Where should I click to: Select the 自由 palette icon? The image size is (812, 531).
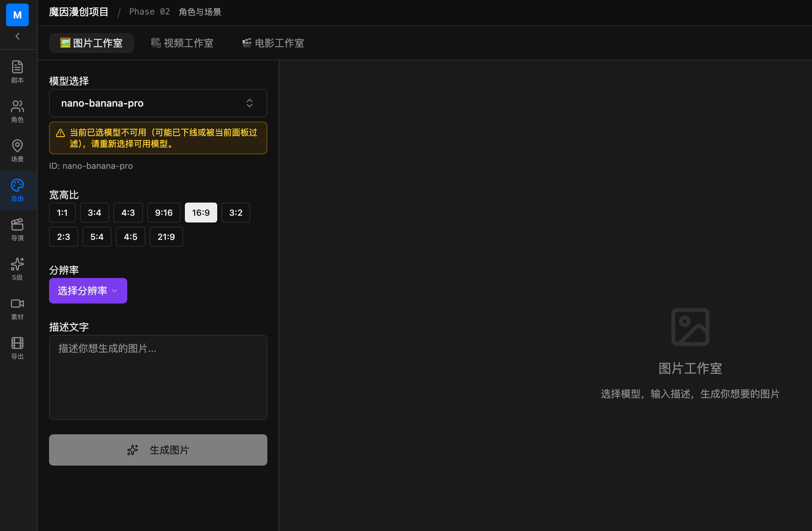pos(17,190)
